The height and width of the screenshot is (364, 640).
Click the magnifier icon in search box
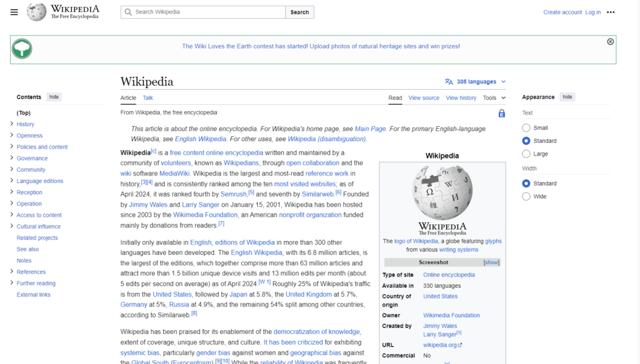[x=128, y=12]
